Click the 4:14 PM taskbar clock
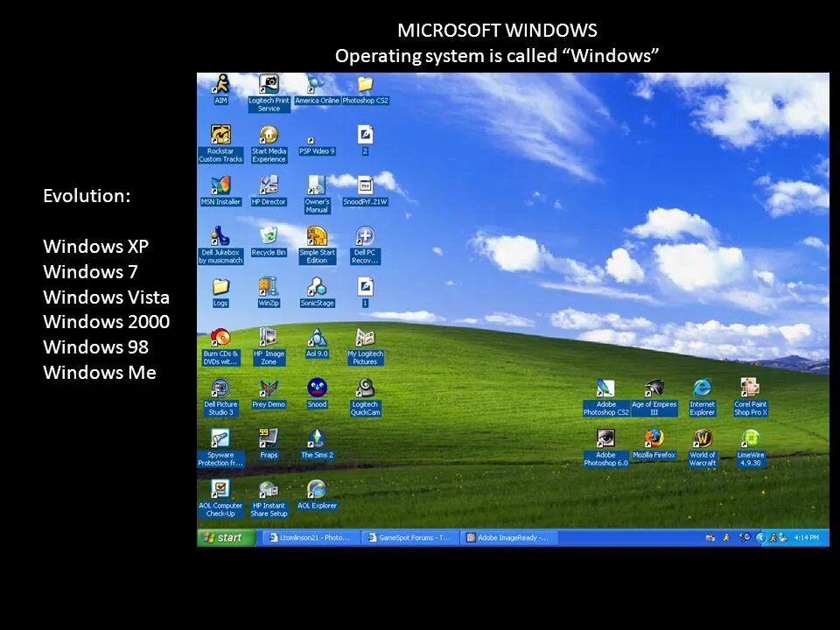Viewport: 840px width, 630px height. click(x=806, y=537)
